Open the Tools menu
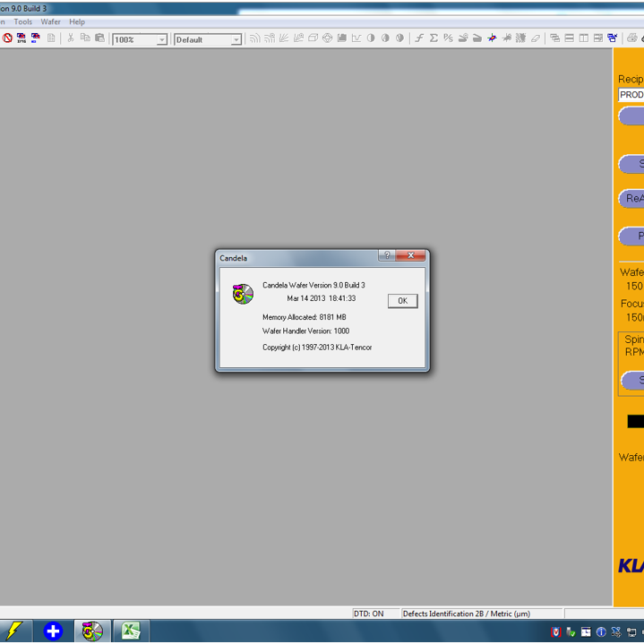The width and height of the screenshot is (644, 644). coord(23,21)
